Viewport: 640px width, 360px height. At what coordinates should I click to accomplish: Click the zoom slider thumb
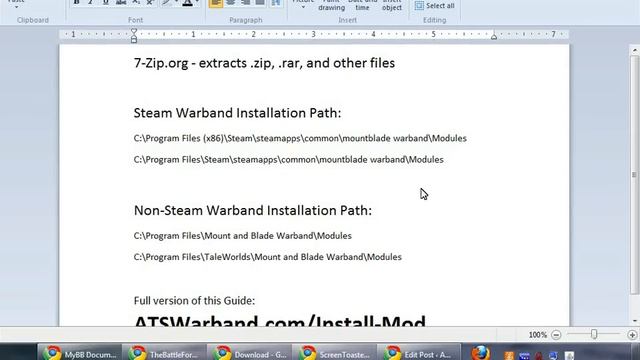coord(594,334)
